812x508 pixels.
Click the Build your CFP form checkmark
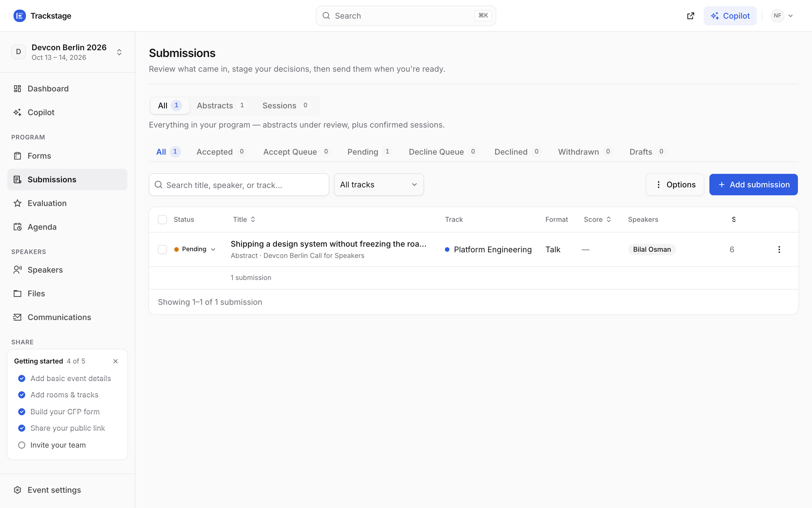pos(22,411)
